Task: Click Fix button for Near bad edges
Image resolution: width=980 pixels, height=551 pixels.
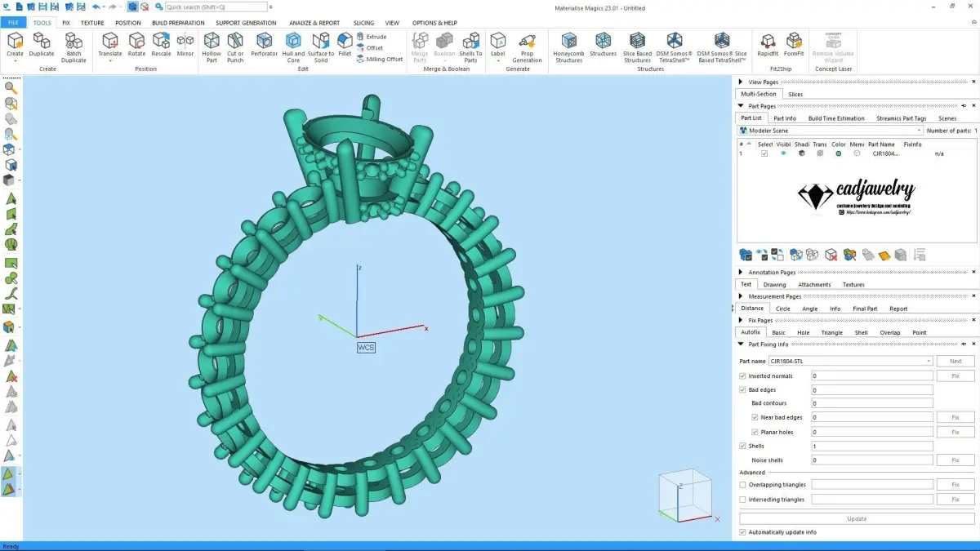Action: [955, 417]
